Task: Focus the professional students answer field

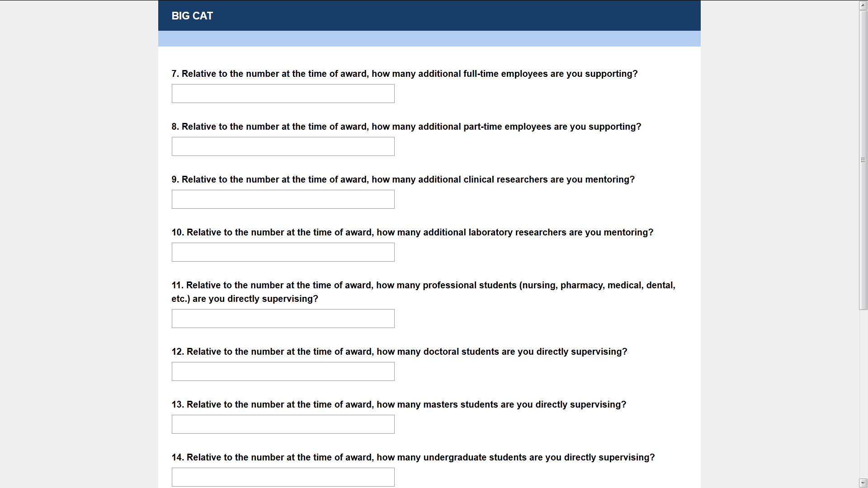Action: tap(283, 319)
